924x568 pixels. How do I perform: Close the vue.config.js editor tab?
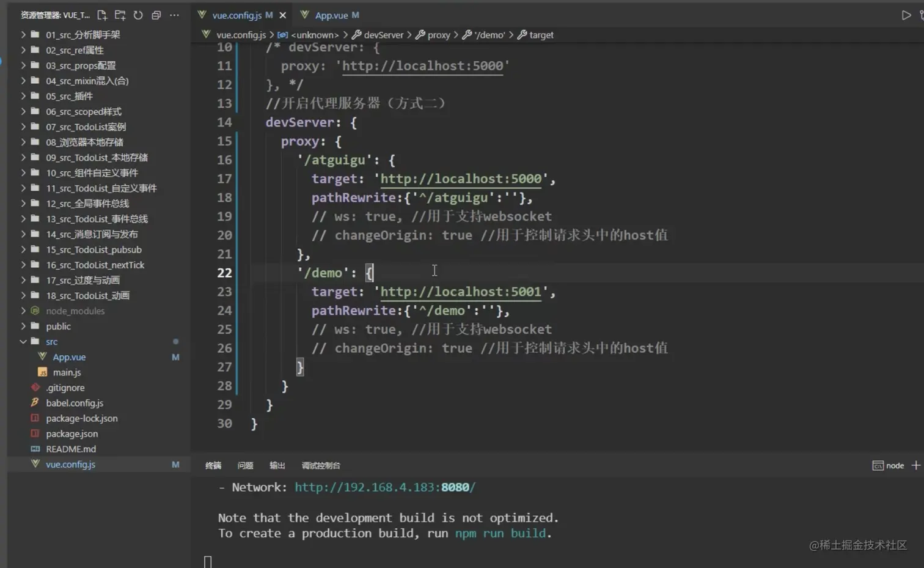(x=282, y=15)
